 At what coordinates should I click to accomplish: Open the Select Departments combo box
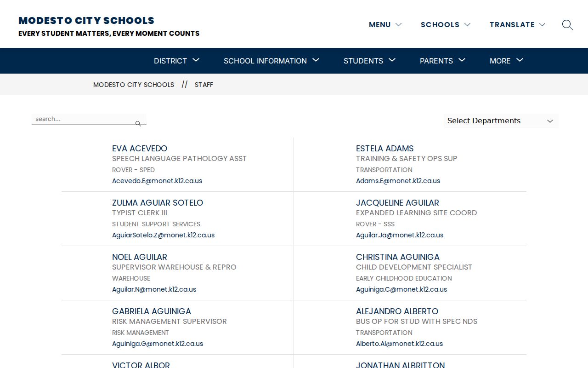tap(501, 121)
